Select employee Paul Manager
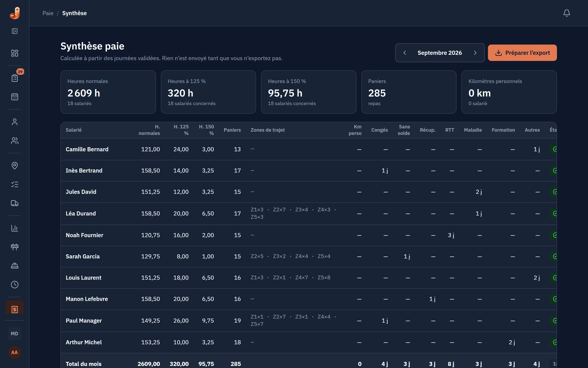588x368 pixels. [x=84, y=321]
